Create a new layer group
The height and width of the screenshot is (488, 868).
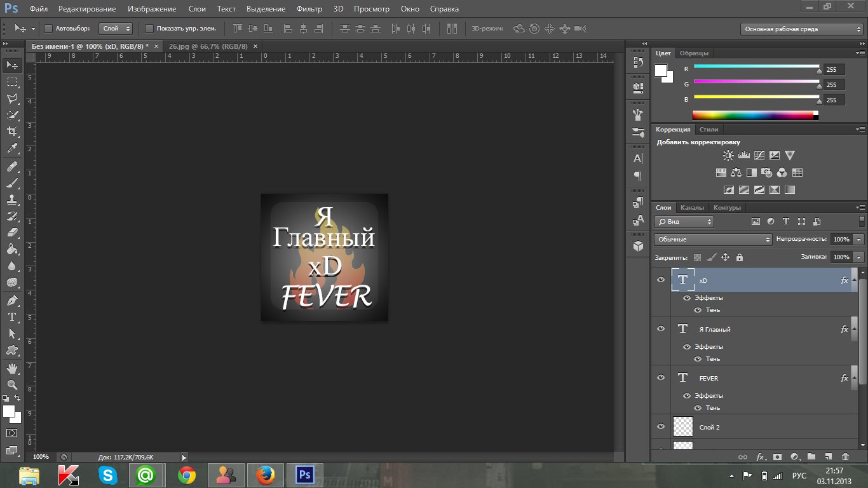[x=811, y=456]
